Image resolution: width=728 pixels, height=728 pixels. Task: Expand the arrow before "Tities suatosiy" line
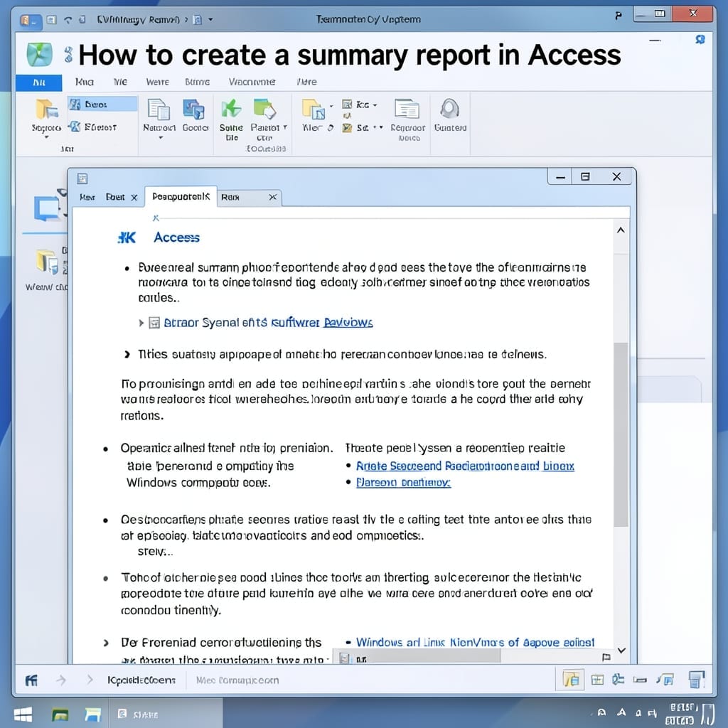point(127,355)
